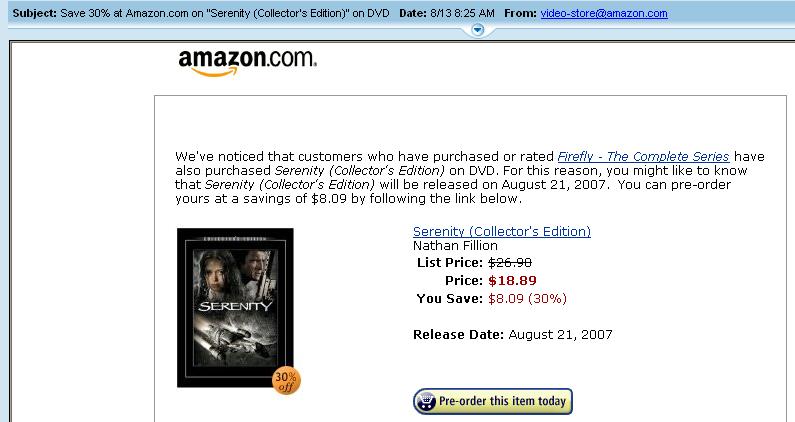The image size is (795, 422).
Task: Click the struck-through $26.98 list price
Action: click(x=510, y=263)
